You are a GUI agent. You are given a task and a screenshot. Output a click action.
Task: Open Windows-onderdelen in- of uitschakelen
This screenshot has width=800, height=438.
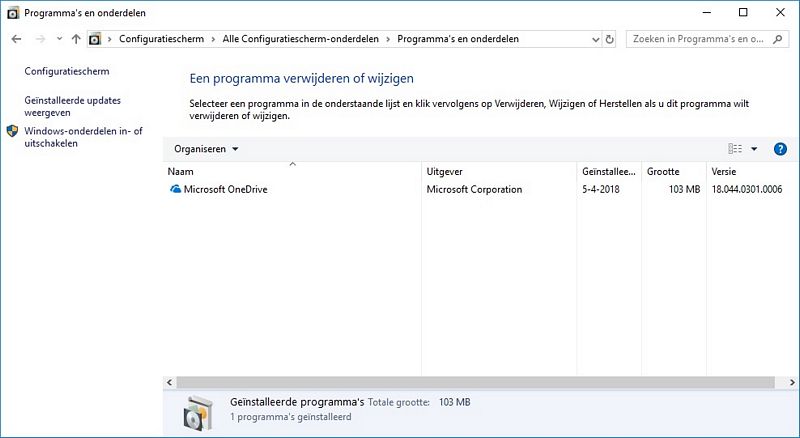tap(83, 137)
